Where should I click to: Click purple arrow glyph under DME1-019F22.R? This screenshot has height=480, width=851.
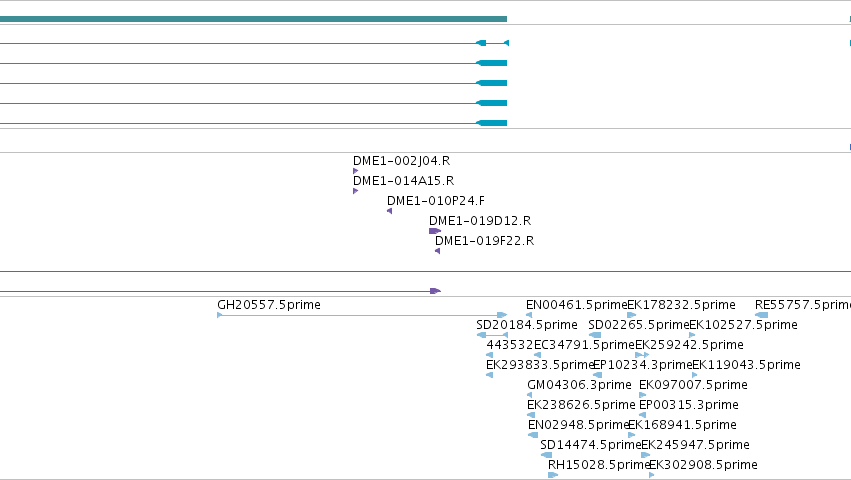pyautogui.click(x=437, y=251)
